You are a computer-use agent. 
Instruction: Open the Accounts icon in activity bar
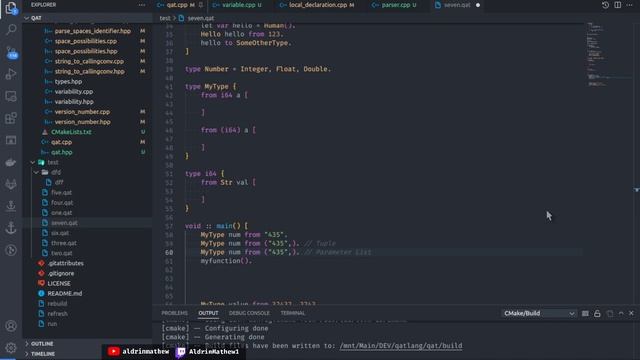(11, 326)
